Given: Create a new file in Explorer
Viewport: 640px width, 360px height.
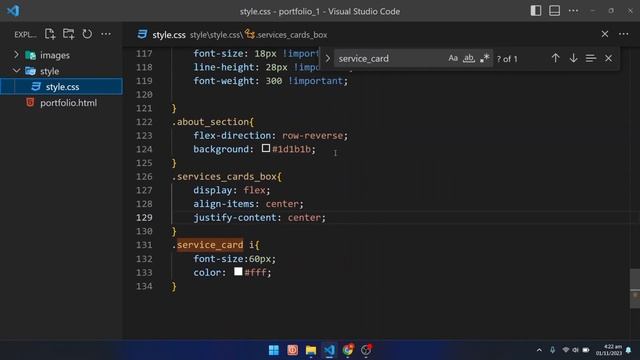Looking at the screenshot, I should click(50, 34).
